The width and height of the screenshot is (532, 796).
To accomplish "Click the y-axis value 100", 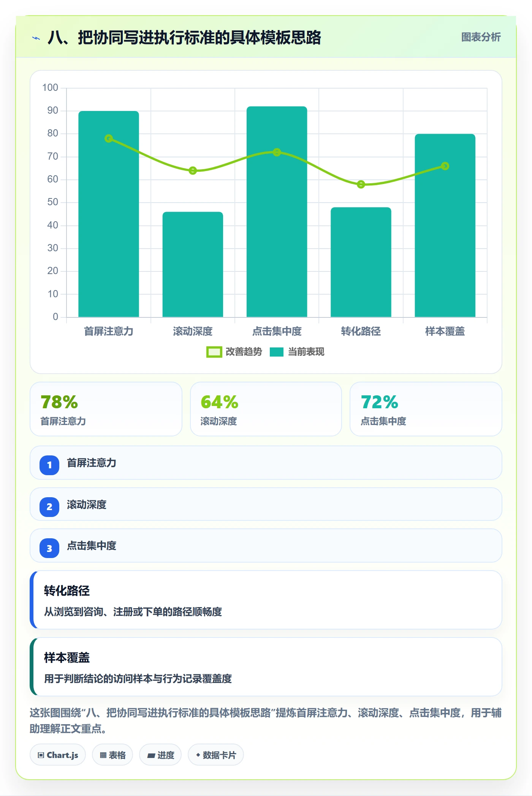I will coord(50,88).
